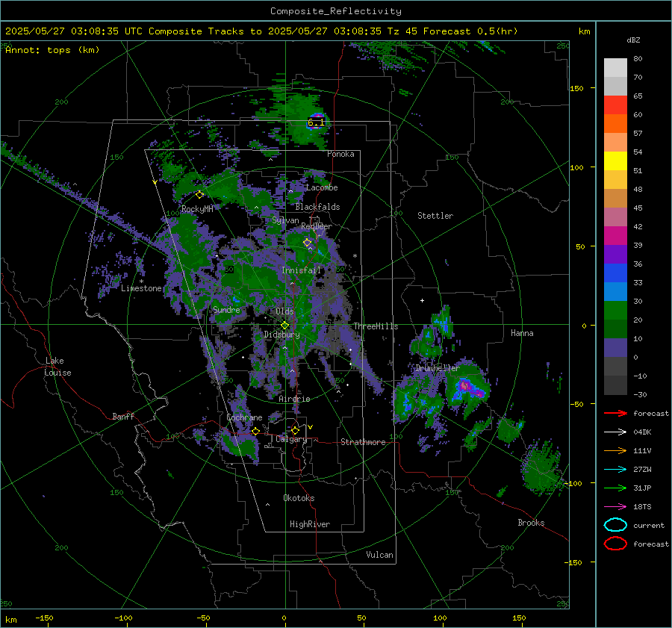This screenshot has height=628, width=672.
Task: Click the red forecast ellipse symbol
Action: pos(615,544)
